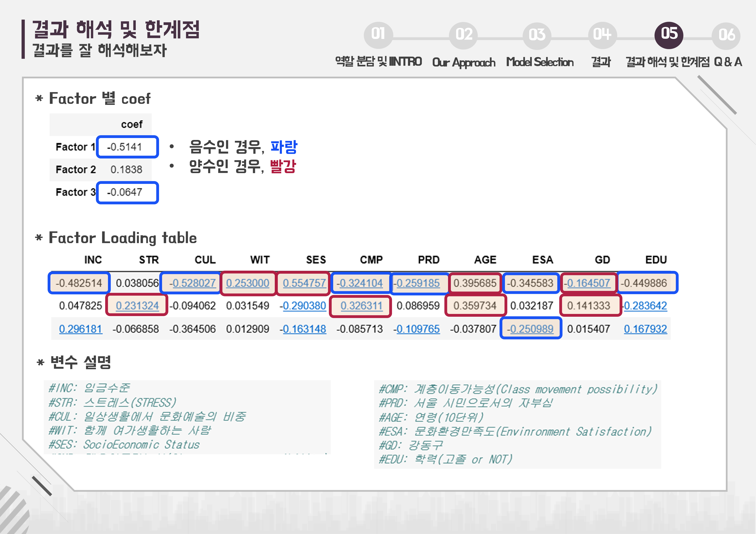756x534 pixels.
Task: Select the Model Selection section label
Action: click(x=540, y=62)
